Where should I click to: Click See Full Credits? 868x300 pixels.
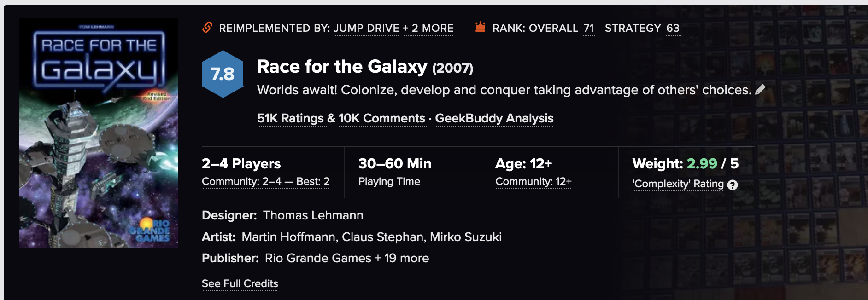pos(240,284)
